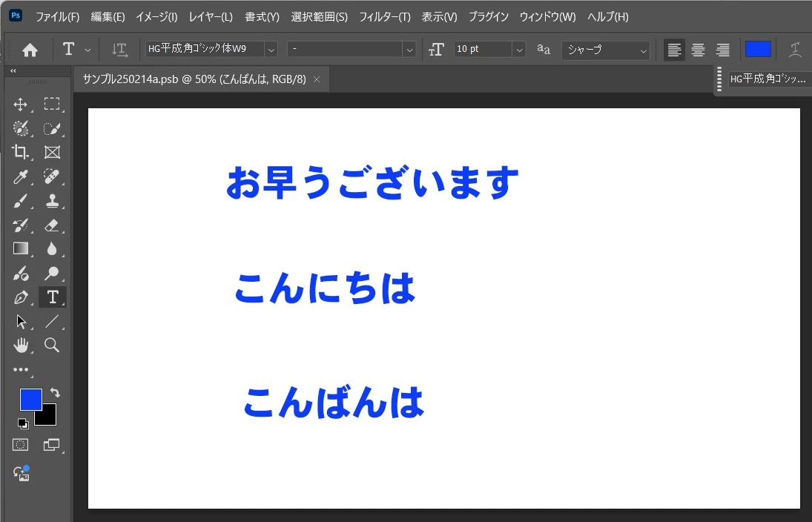
Task: Select the Eyedropper tool
Action: pyautogui.click(x=20, y=176)
